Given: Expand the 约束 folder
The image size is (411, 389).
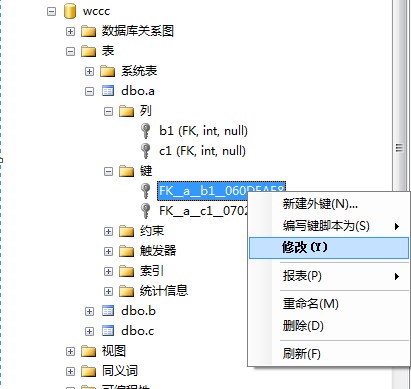Looking at the screenshot, I should click(x=108, y=231).
